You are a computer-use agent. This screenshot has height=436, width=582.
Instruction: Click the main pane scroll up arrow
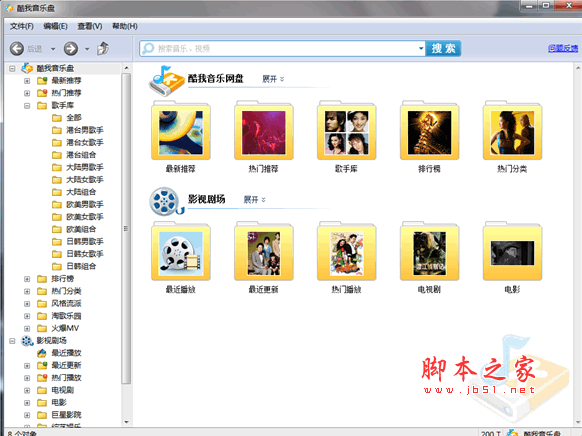578,68
